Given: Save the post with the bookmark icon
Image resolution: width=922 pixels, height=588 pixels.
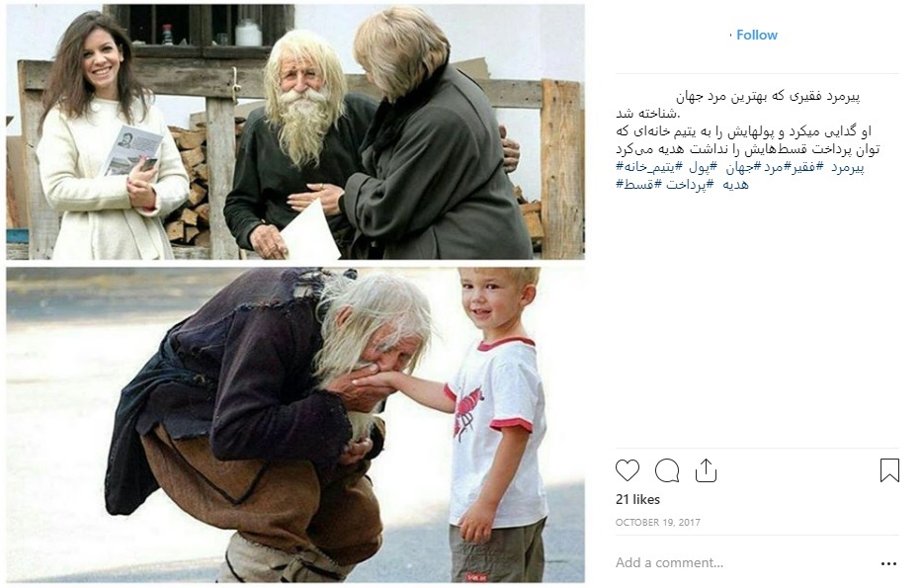Looking at the screenshot, I should [889, 470].
